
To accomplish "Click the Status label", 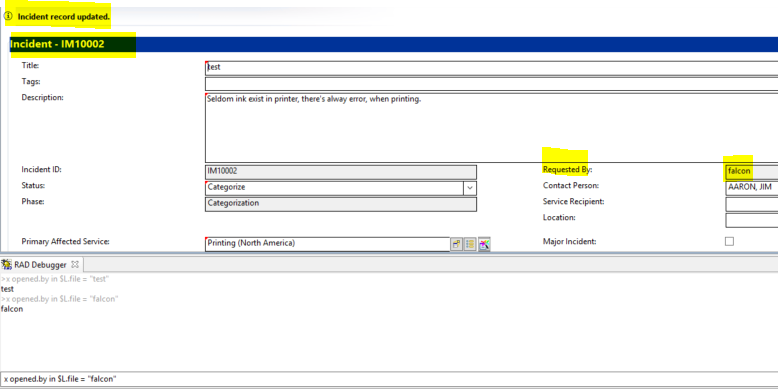I will 33,186.
